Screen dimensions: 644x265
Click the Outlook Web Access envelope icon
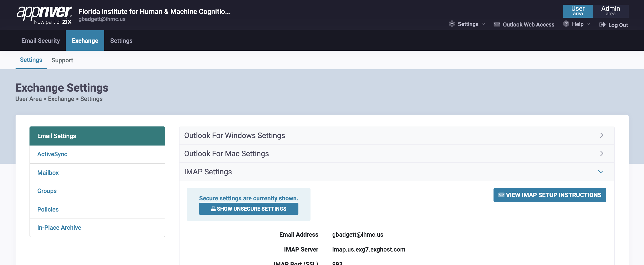497,24
